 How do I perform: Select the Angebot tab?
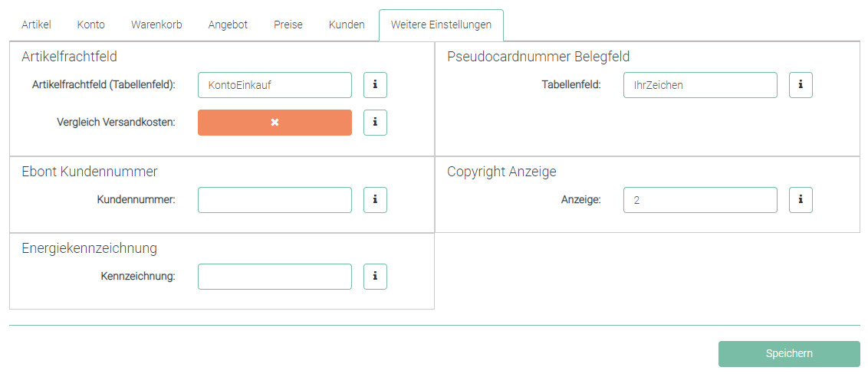pyautogui.click(x=228, y=25)
